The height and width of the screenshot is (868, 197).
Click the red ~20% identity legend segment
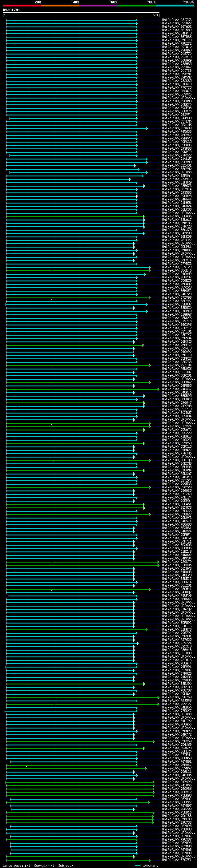[22, 6]
